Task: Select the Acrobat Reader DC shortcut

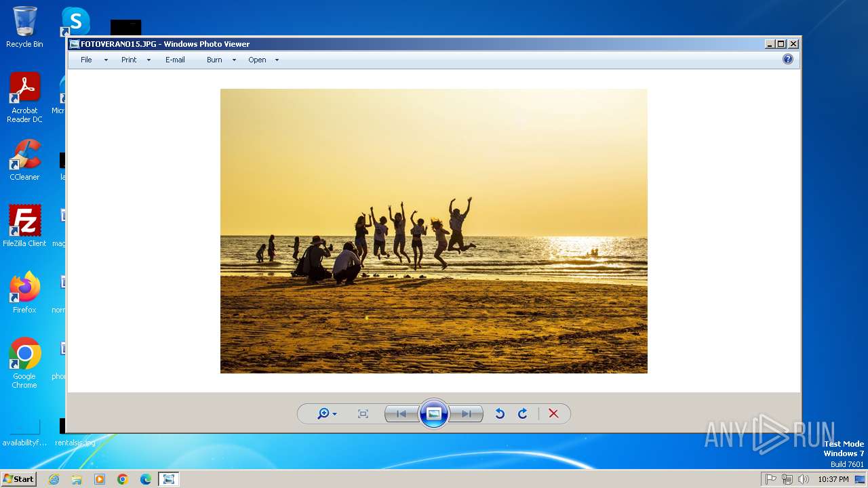Action: [x=24, y=98]
